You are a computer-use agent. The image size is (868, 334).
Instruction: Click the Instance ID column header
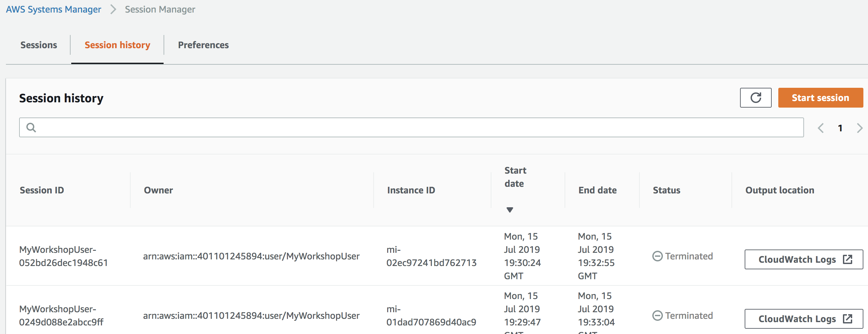(x=411, y=190)
